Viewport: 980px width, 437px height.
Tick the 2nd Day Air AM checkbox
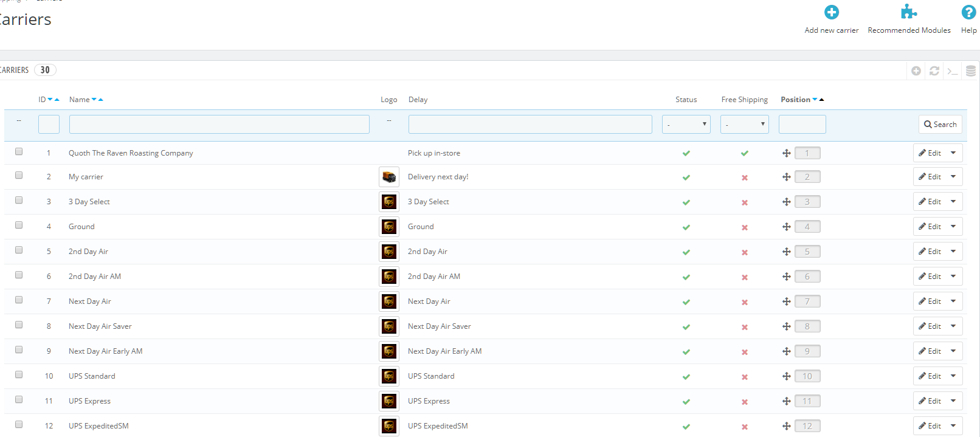point(19,275)
